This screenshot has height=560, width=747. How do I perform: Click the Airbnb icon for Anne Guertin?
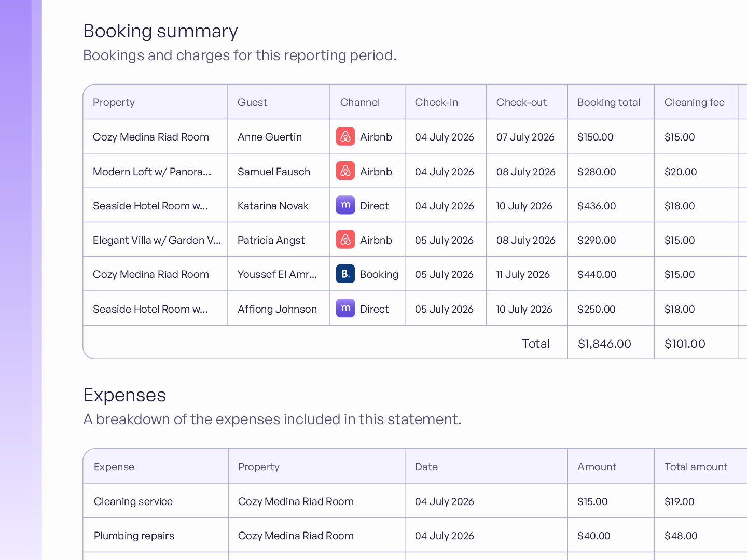click(345, 136)
